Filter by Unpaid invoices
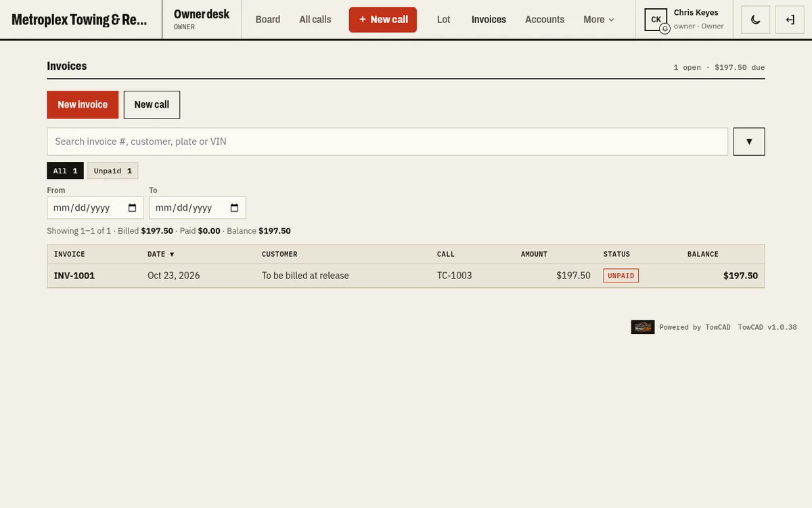The image size is (812, 508). (x=113, y=171)
